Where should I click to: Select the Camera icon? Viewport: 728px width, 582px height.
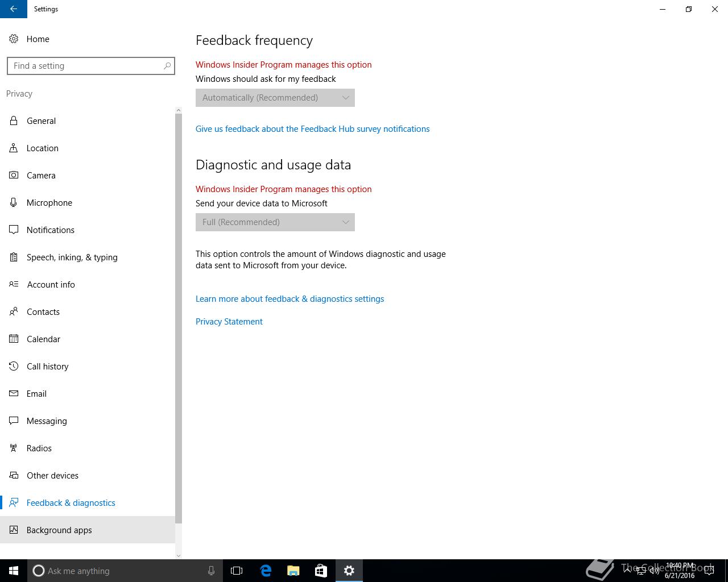tap(14, 175)
